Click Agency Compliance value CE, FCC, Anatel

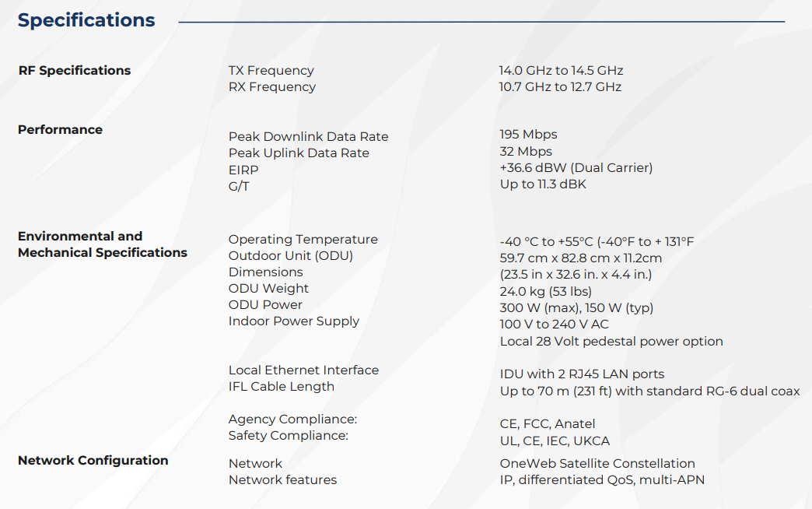click(x=548, y=424)
